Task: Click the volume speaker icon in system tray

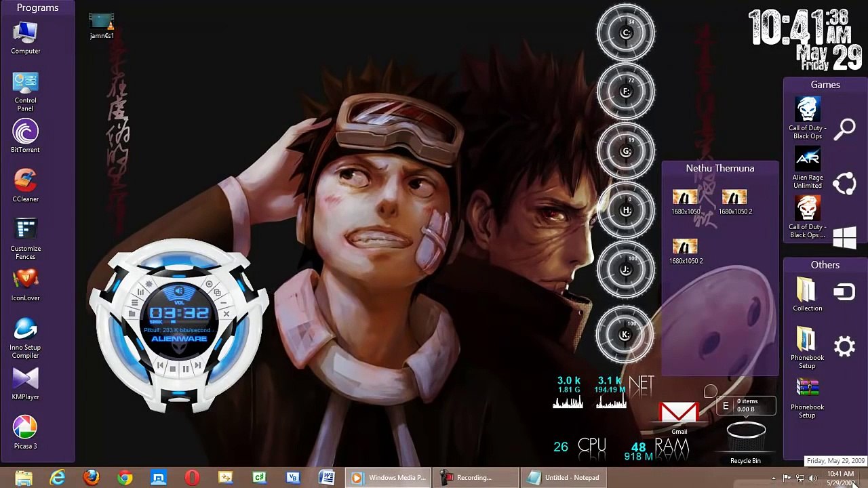Action: [813, 479]
